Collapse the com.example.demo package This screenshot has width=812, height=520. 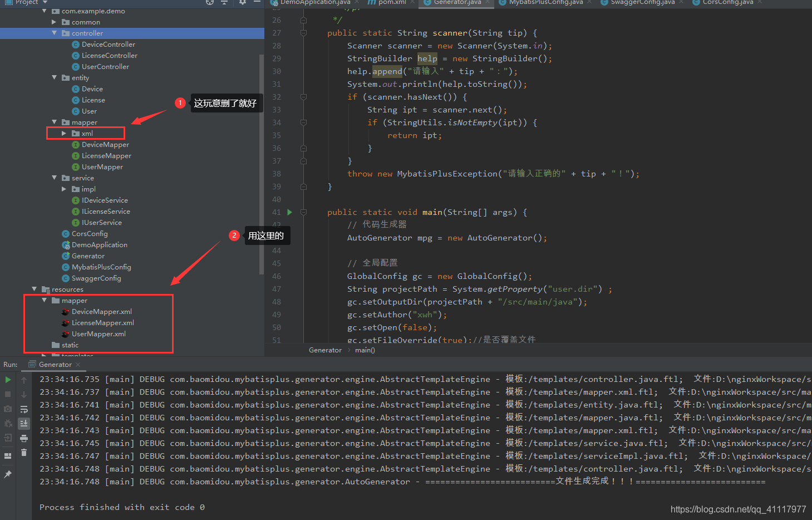44,11
